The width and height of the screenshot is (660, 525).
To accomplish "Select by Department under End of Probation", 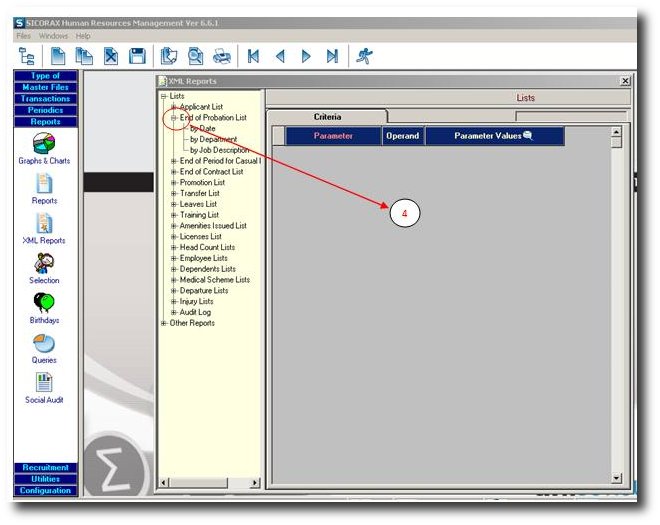I will pos(213,139).
